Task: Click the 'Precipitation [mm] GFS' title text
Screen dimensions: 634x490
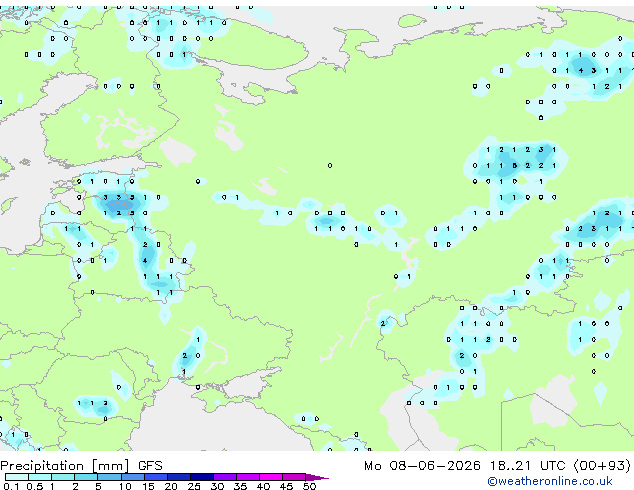Action: click(81, 466)
